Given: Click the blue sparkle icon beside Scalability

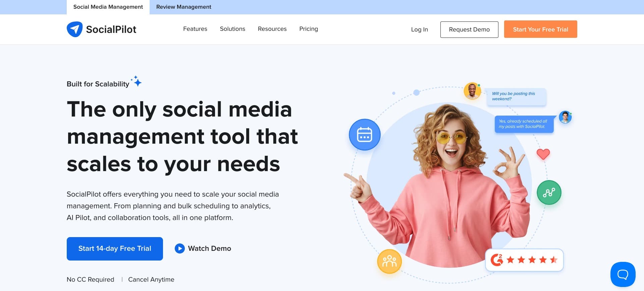Looking at the screenshot, I should point(137,81).
